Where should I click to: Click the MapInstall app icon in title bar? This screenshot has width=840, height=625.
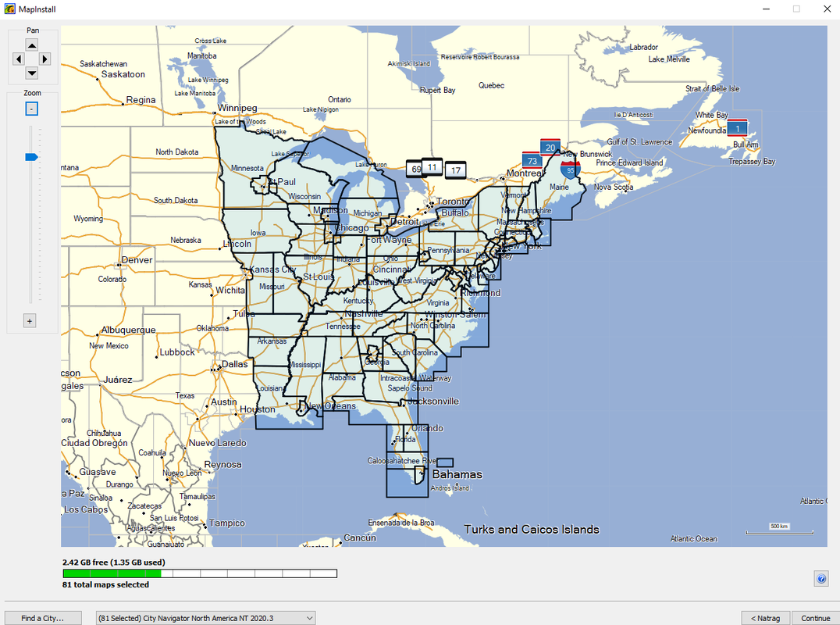tap(9, 9)
